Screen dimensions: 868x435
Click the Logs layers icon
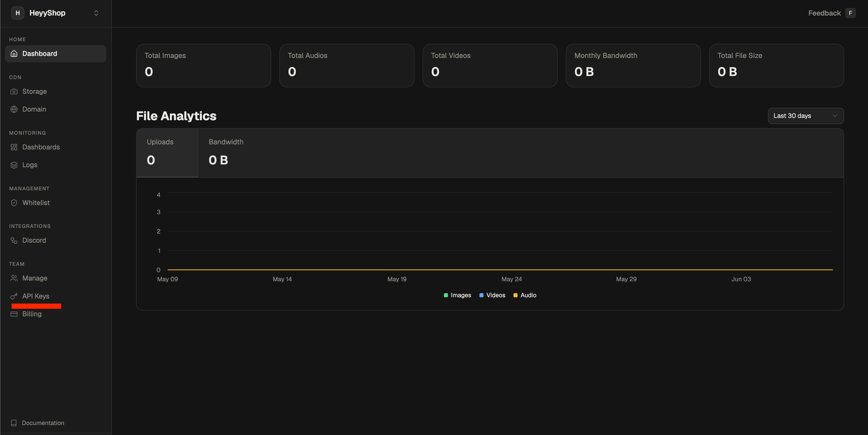[14, 165]
